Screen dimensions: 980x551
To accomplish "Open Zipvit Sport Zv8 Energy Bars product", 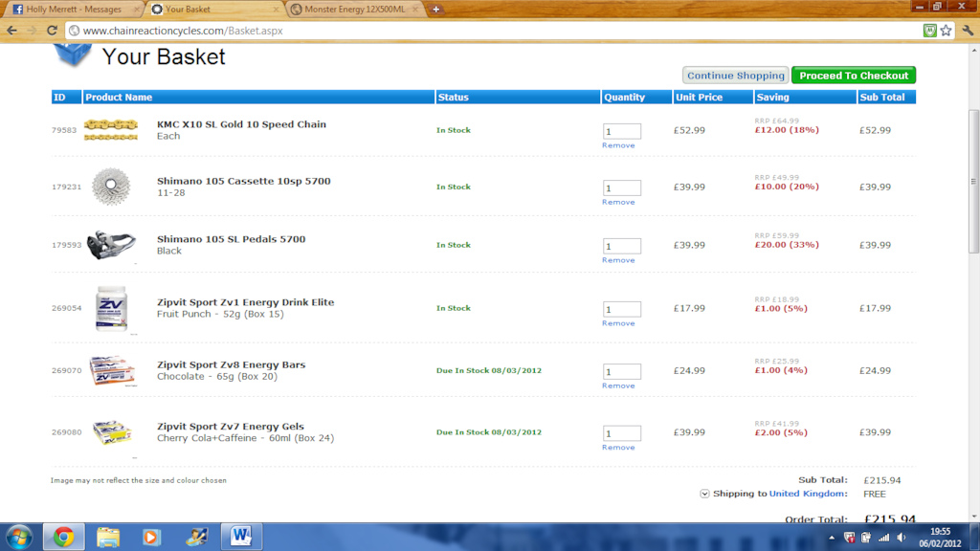I will 232,364.
